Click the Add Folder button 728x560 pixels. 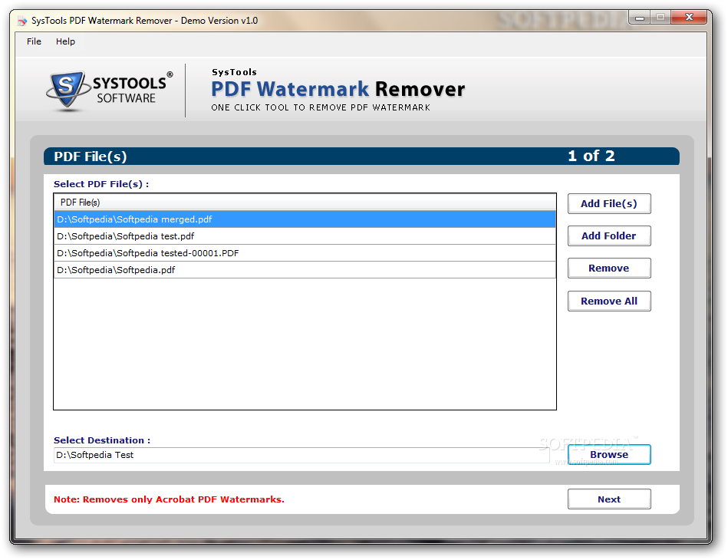608,236
